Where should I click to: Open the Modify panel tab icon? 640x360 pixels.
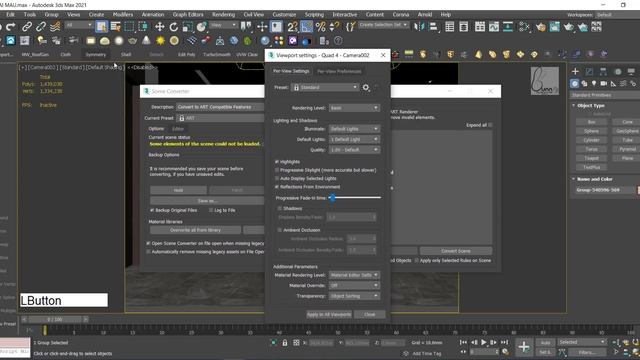point(589,71)
